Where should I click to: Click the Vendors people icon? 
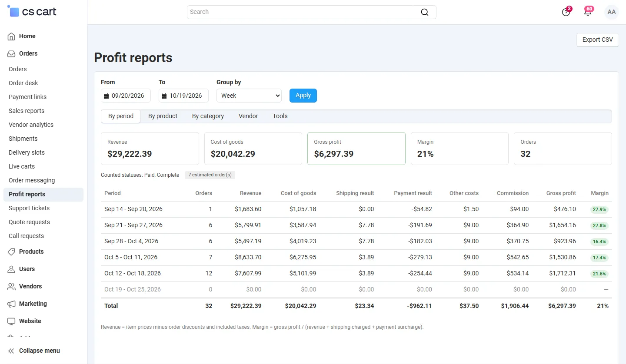11,287
